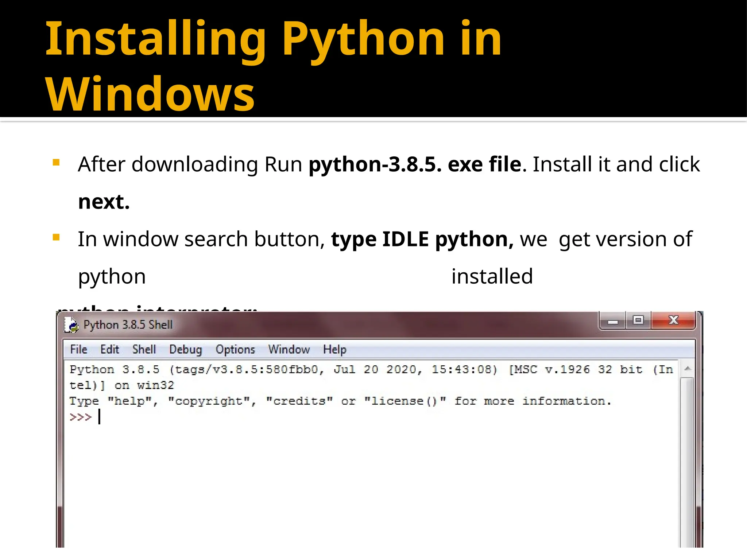This screenshot has width=747, height=560.
Task: Close the Python 3.8.5 Shell window
Action: pyautogui.click(x=673, y=320)
